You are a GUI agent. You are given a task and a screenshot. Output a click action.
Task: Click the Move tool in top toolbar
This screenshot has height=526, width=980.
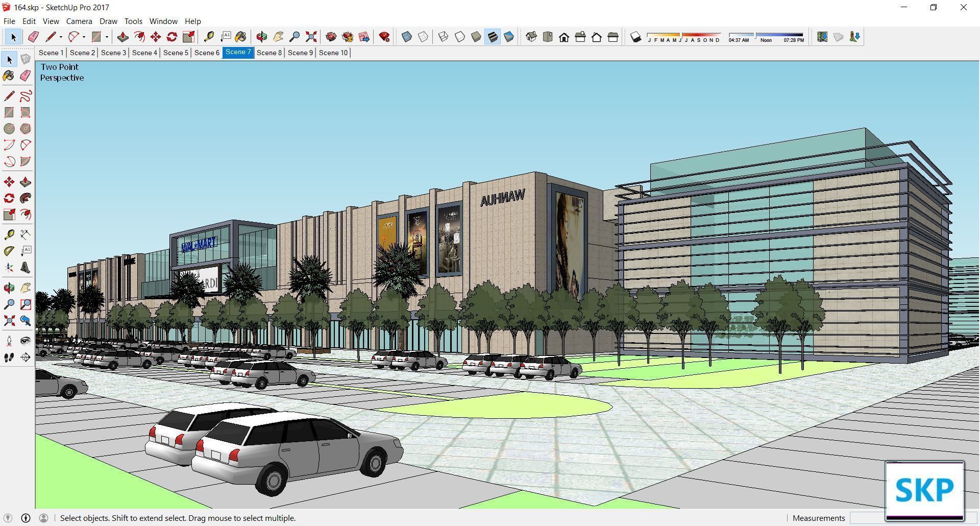point(156,37)
